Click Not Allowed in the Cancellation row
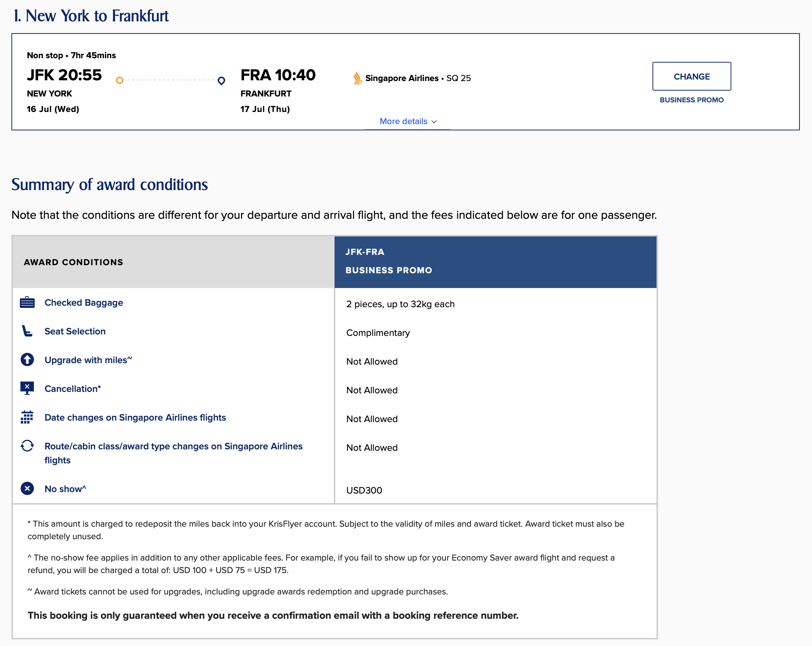The width and height of the screenshot is (812, 646). click(372, 390)
